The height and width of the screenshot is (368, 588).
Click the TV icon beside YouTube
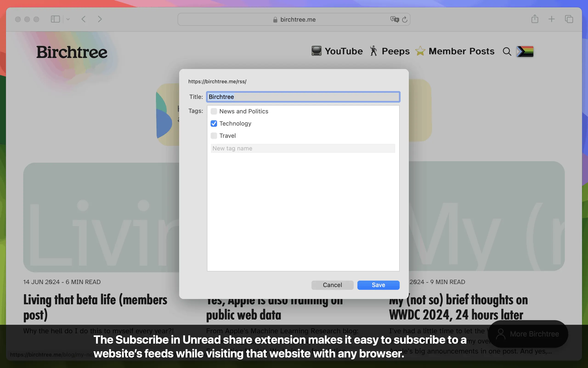coord(316,51)
